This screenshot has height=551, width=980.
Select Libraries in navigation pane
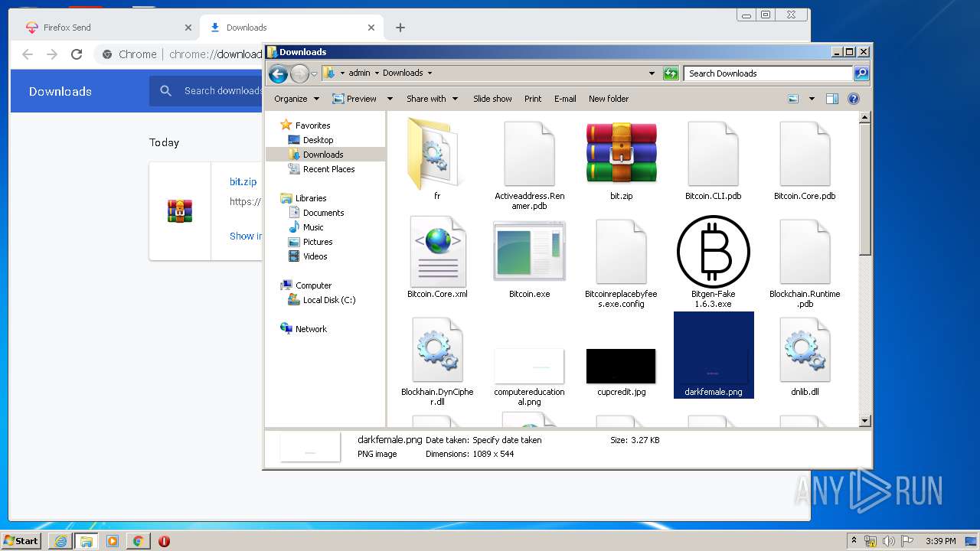pyautogui.click(x=311, y=198)
